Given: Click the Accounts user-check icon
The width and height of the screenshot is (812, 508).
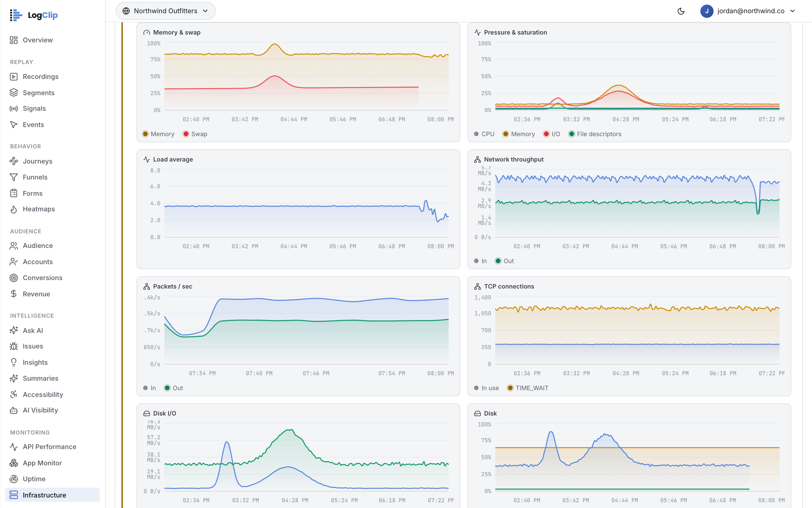Looking at the screenshot, I should 14,262.
